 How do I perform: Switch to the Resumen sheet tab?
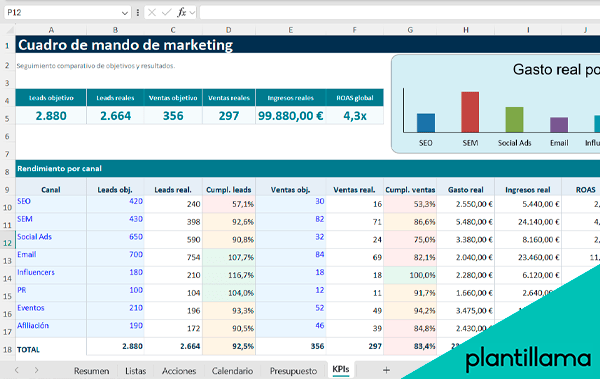click(x=91, y=371)
